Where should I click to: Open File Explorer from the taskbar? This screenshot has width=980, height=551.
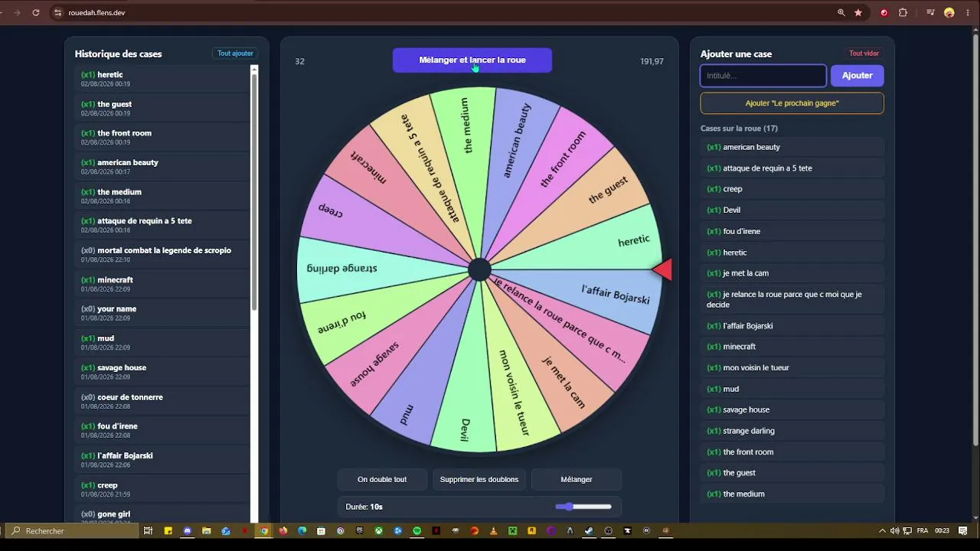click(x=206, y=530)
